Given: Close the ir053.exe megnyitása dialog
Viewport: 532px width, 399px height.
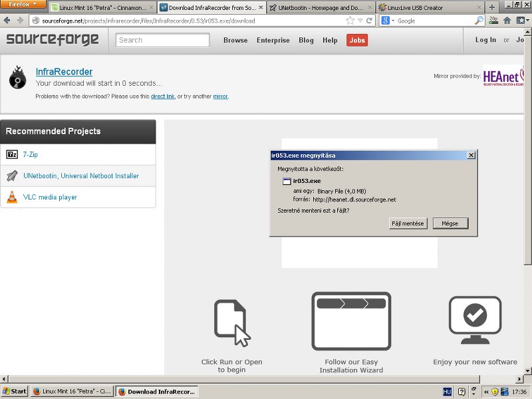Looking at the screenshot, I should pos(471,155).
